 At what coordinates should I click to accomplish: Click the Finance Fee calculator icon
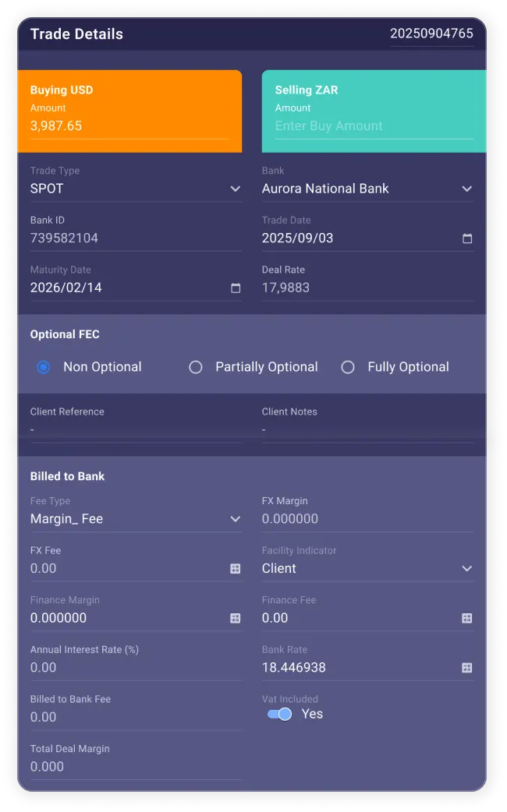[466, 618]
